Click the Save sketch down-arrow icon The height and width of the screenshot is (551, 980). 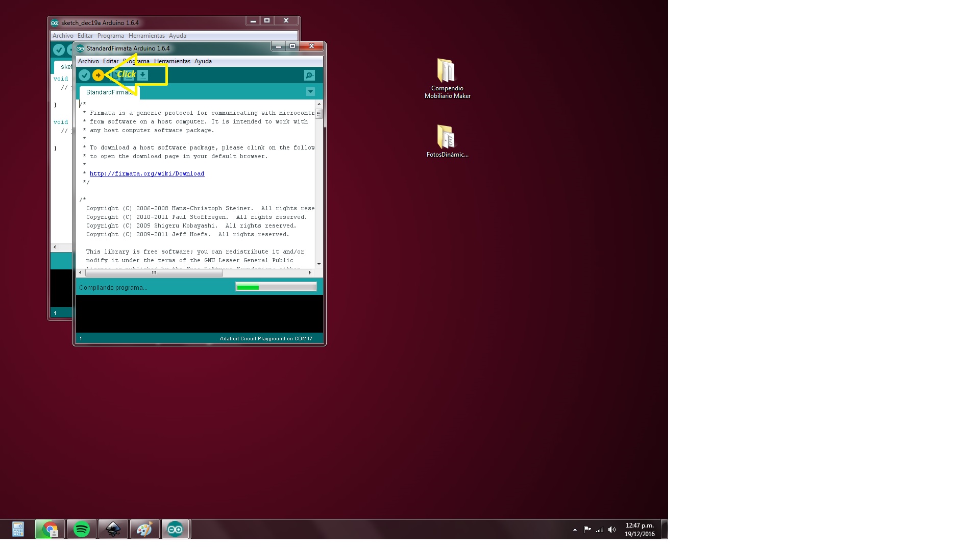click(143, 76)
